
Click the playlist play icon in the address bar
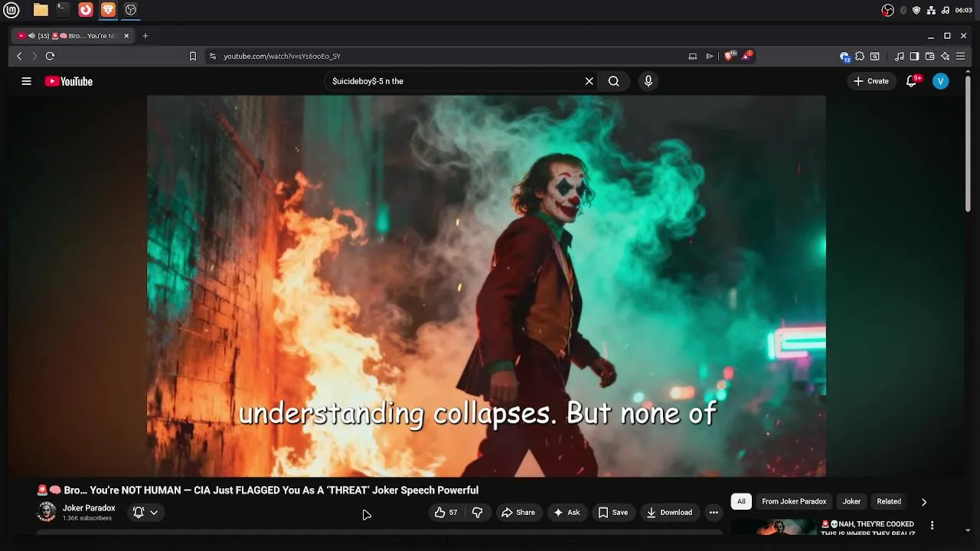pyautogui.click(x=710, y=56)
